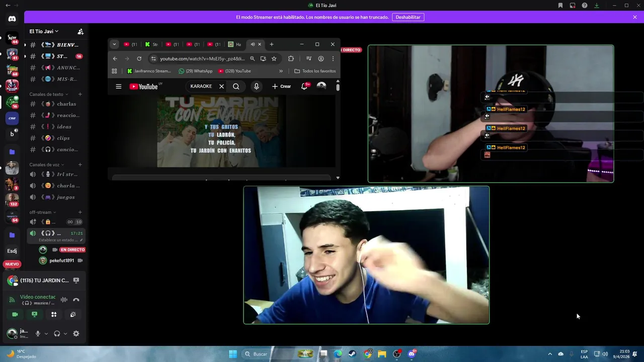Start YouTube voice search microphone
The height and width of the screenshot is (362, 644).
257,86
